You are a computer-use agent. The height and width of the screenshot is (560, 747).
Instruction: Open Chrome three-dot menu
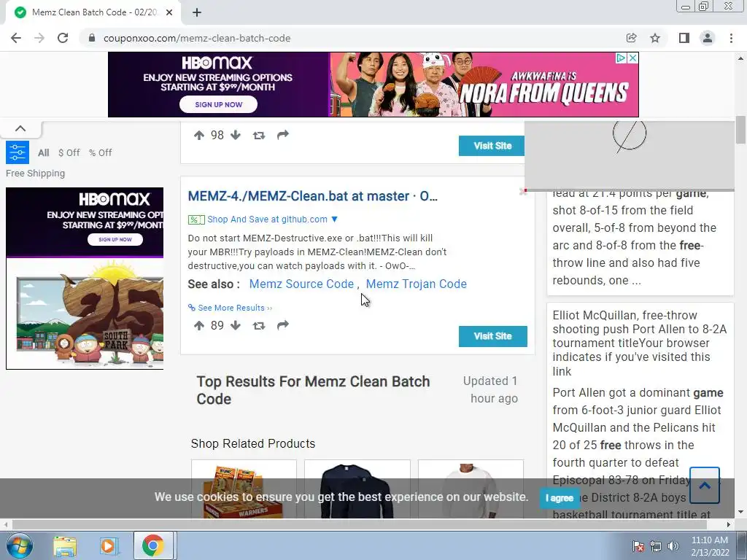[731, 38]
